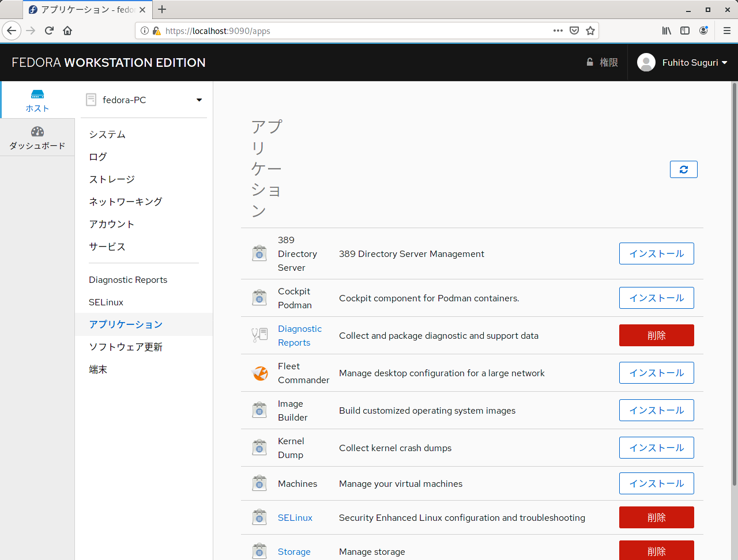Image resolution: width=738 pixels, height=560 pixels.
Task: Show site info for localhost
Action: coord(145,31)
